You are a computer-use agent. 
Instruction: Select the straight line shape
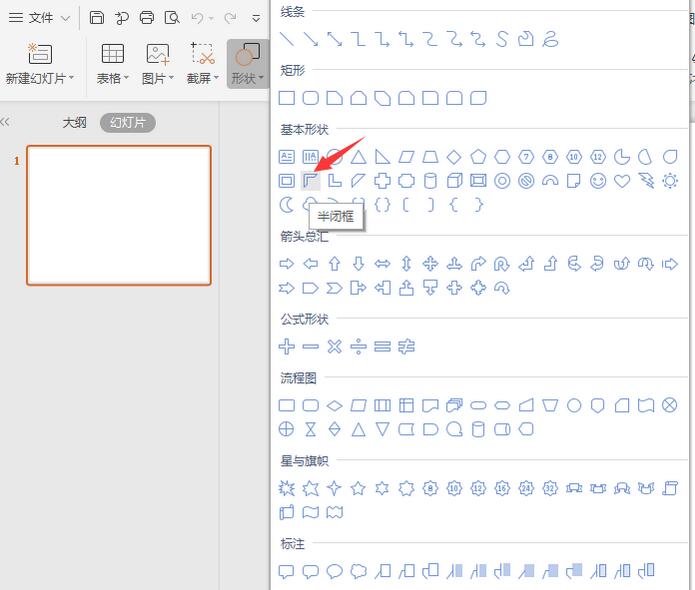[287, 39]
